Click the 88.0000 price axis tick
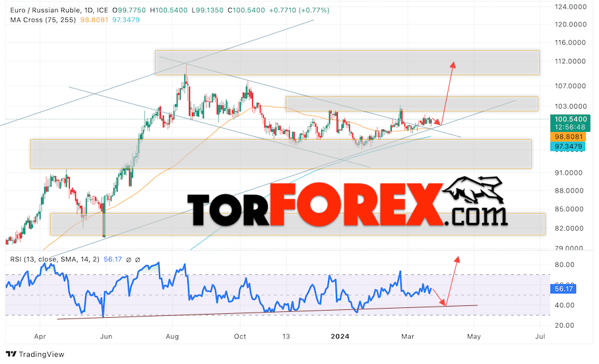The width and height of the screenshot is (599, 364). 569,191
